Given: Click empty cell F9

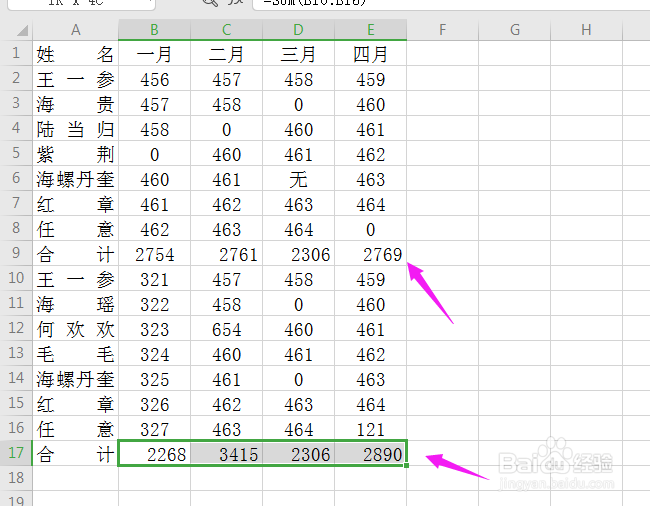Looking at the screenshot, I should 443,253.
